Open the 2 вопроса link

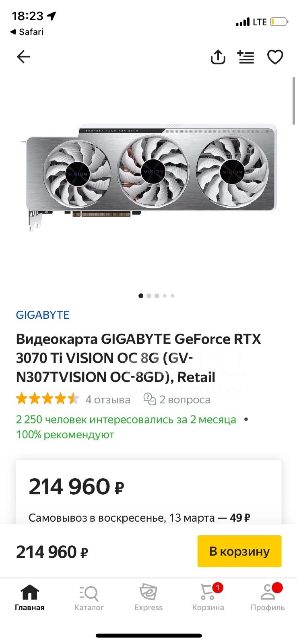pos(185,400)
